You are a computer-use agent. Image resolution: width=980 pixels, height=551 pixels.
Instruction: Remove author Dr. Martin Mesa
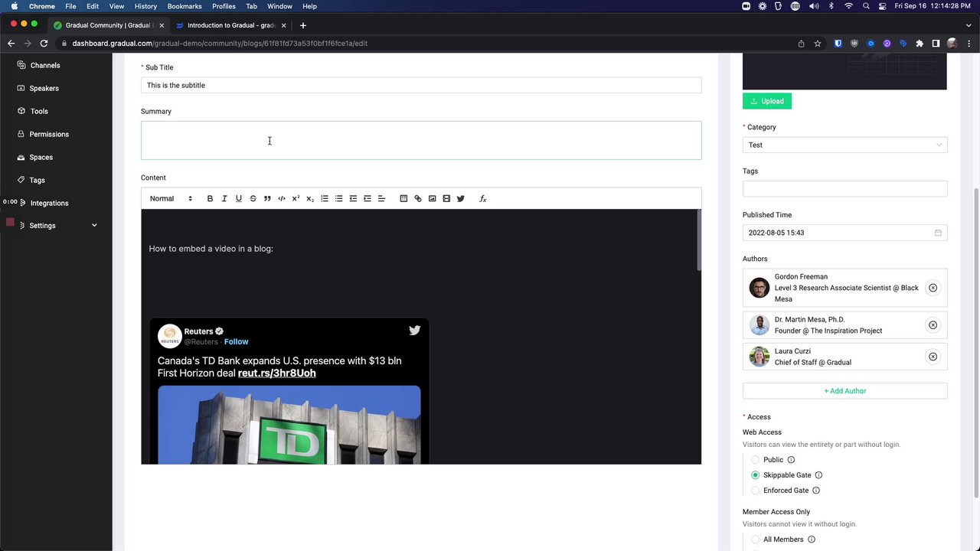[933, 325]
